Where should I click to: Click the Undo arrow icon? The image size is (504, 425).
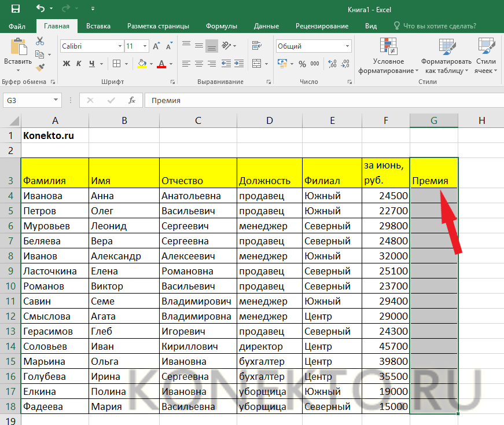point(40,9)
